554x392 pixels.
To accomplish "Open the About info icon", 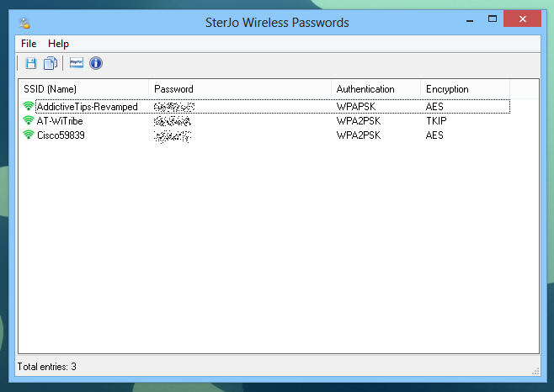I will tap(96, 63).
